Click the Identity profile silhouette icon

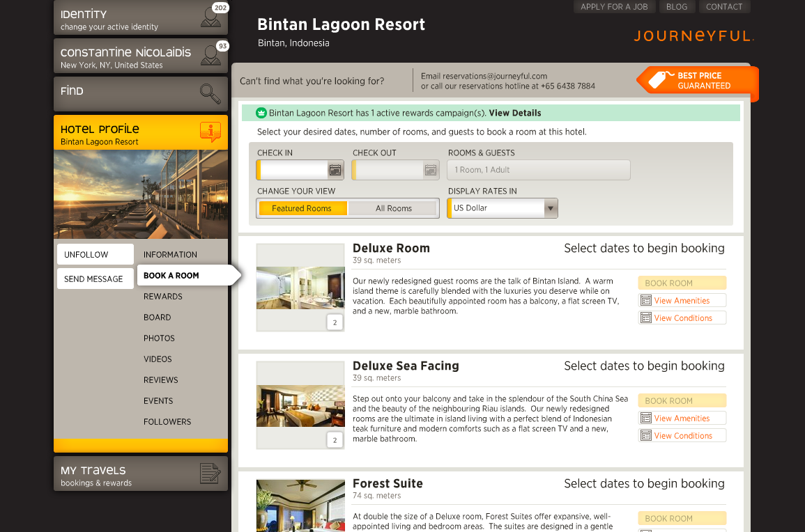(210, 18)
